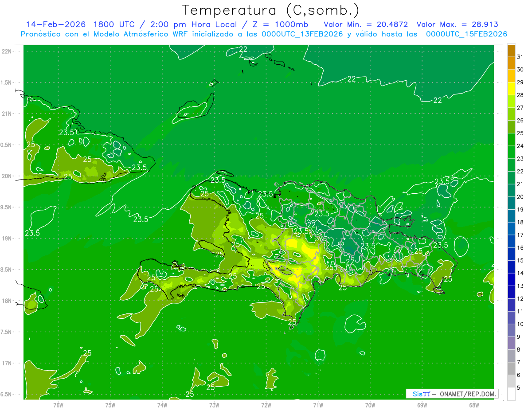Screen dimensions: 532x411
Task: Click the "71W" longitude label
Action: pyautogui.click(x=318, y=405)
